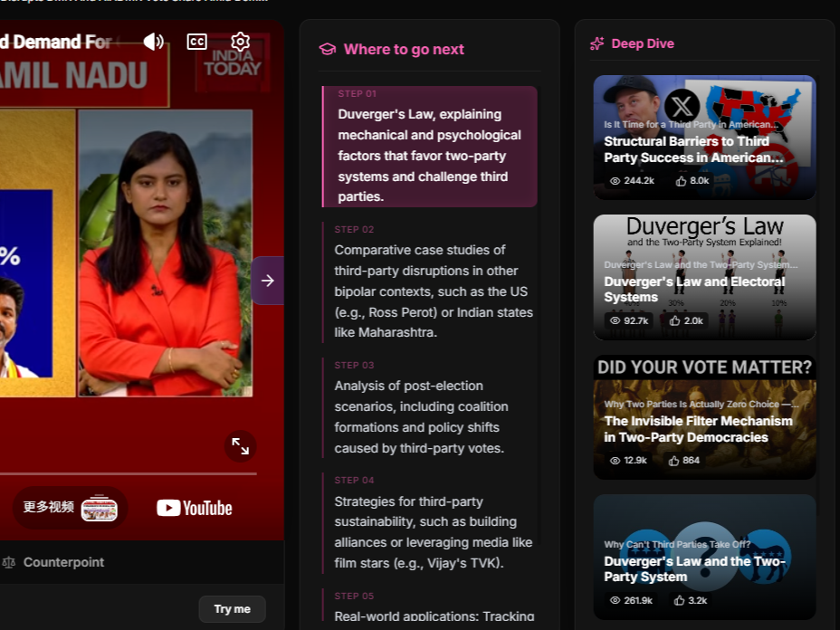This screenshot has height=630, width=840.
Task: Click the Deep Dive heading
Action: pyautogui.click(x=643, y=43)
